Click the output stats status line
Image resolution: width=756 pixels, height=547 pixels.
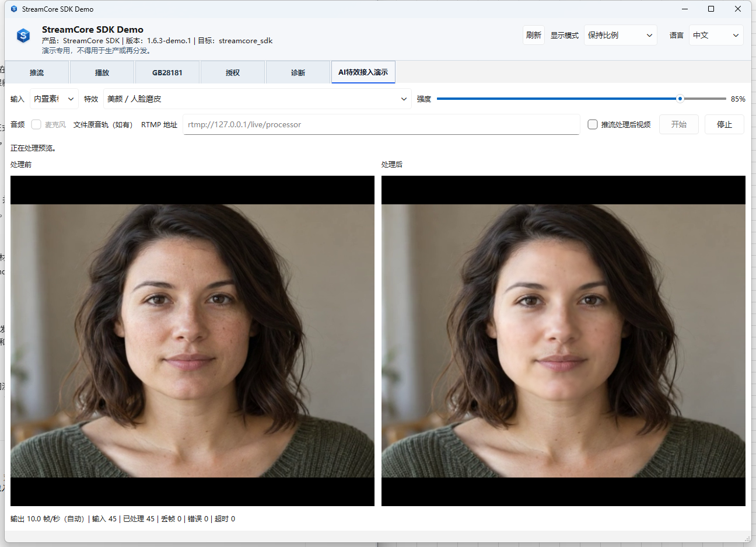point(123,518)
